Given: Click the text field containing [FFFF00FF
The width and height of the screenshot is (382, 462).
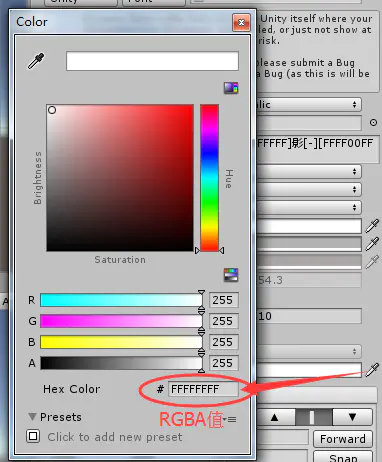Looking at the screenshot, I should [x=318, y=149].
